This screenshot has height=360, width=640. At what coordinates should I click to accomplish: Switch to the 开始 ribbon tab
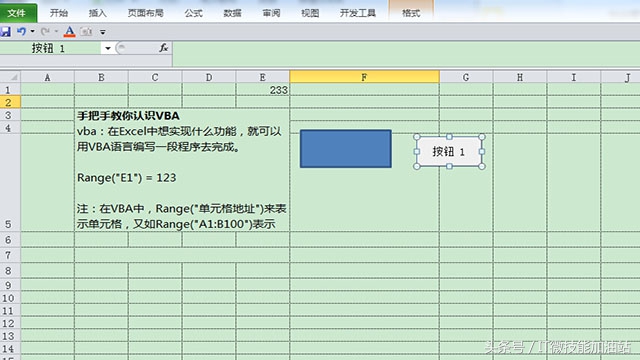59,13
